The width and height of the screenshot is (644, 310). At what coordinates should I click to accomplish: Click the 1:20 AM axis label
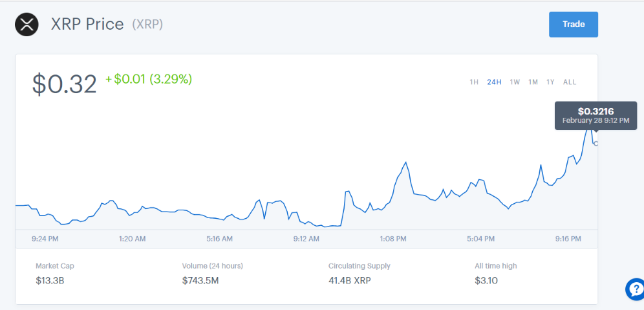133,239
